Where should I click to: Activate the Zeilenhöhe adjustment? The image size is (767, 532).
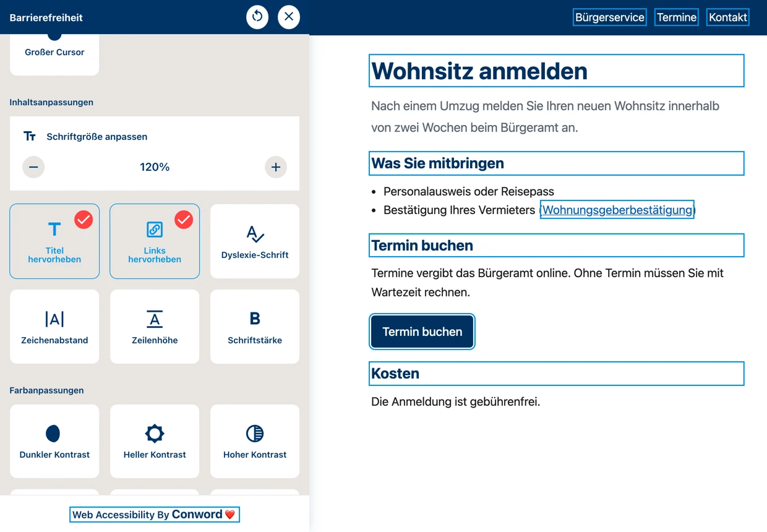coord(155,327)
